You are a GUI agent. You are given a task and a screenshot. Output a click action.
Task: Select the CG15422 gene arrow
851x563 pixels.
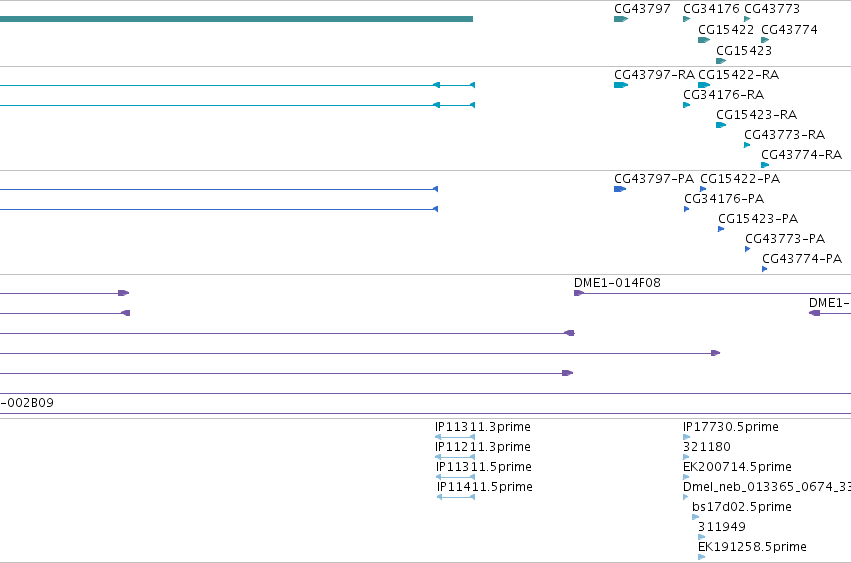click(704, 40)
